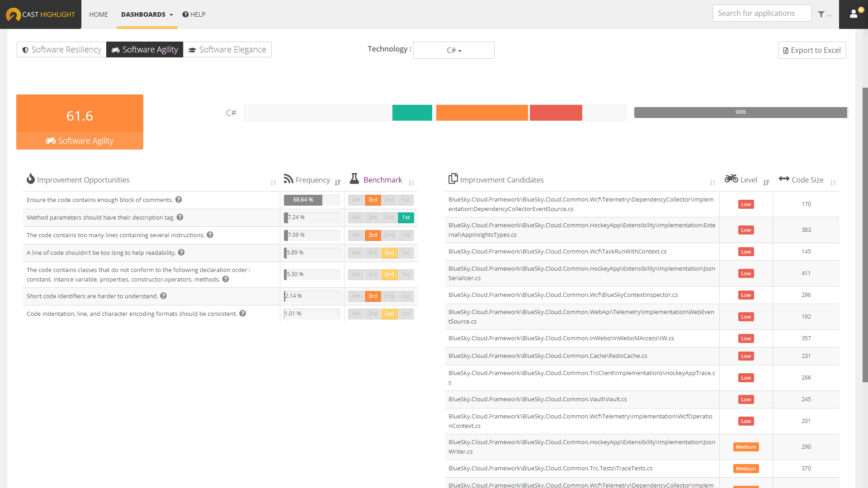Open the user account icon

coord(854,14)
